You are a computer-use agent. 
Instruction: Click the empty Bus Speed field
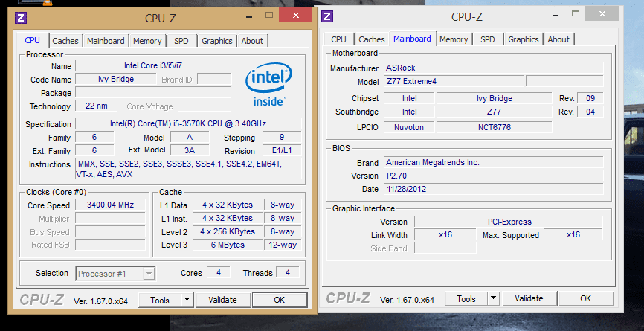tap(111, 232)
